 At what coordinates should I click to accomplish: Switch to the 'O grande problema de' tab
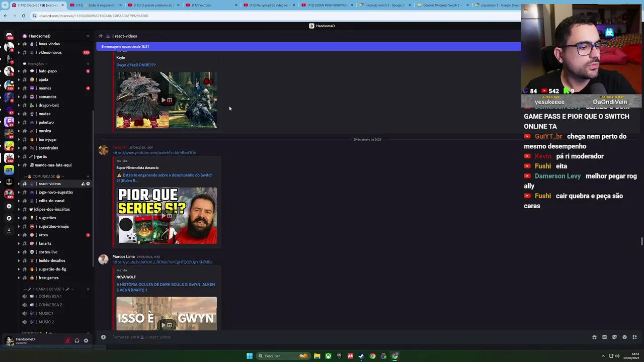[x=154, y=5]
